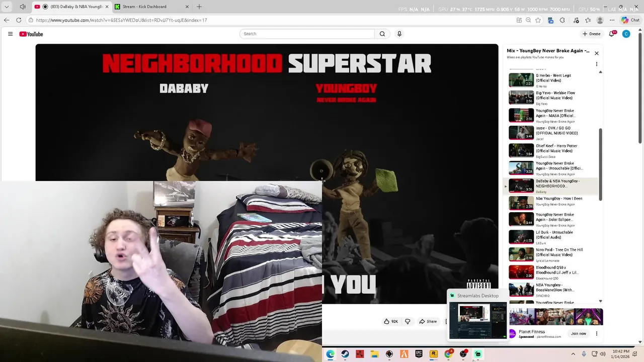
Task: Go to the YouTube home logo
Action: pos(31,34)
